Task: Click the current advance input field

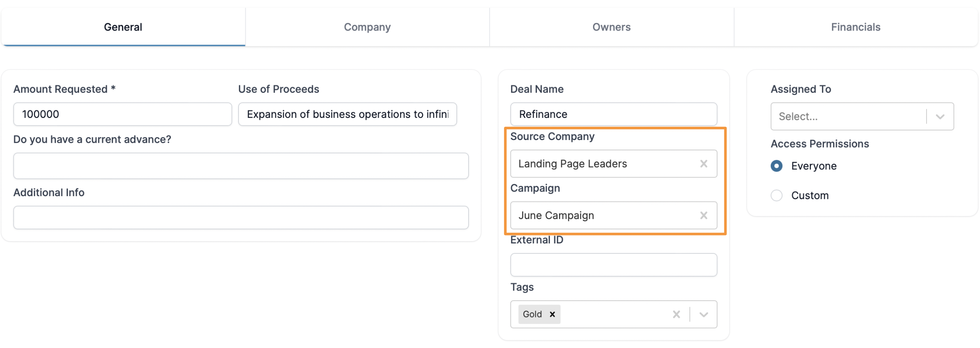Action: (x=241, y=166)
